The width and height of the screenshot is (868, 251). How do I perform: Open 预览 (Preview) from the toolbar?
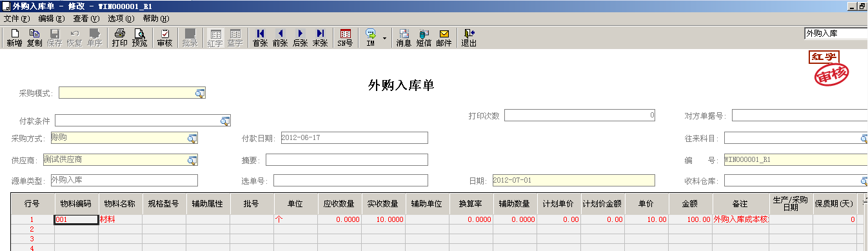(x=139, y=38)
